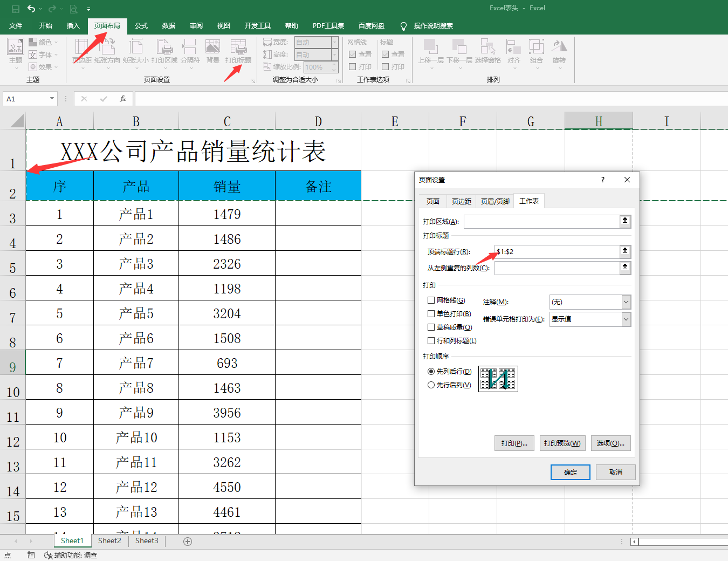The height and width of the screenshot is (561, 728).
Task: Expand 工作表选项 dialog launcher
Action: (408, 81)
